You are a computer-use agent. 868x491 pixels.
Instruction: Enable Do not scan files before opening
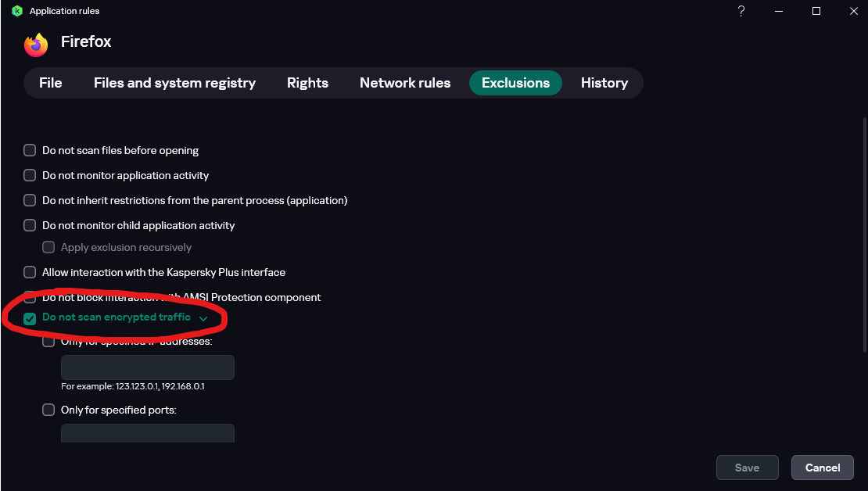pyautogui.click(x=30, y=150)
